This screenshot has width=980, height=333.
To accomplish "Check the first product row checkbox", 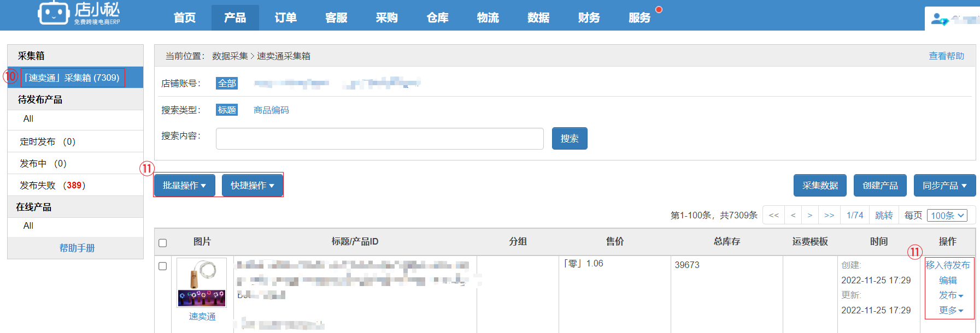I will pos(162,266).
